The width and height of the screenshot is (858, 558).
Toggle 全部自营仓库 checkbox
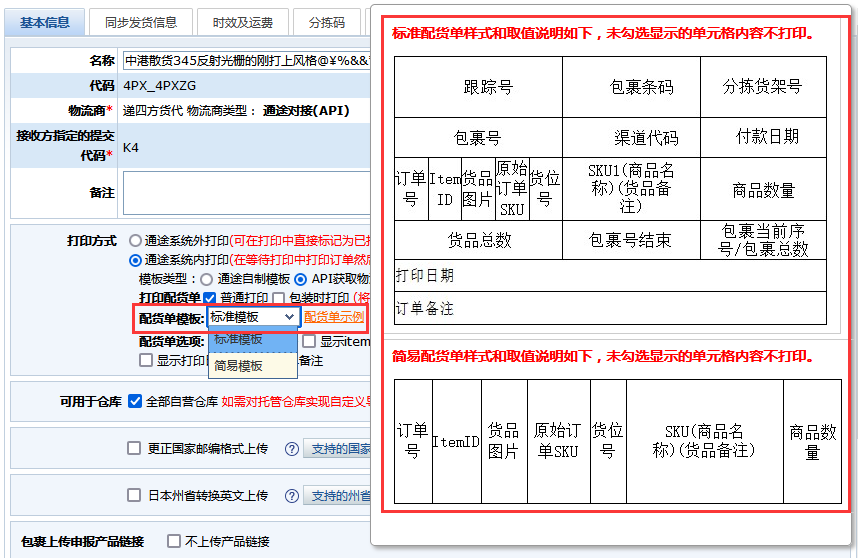[135, 402]
